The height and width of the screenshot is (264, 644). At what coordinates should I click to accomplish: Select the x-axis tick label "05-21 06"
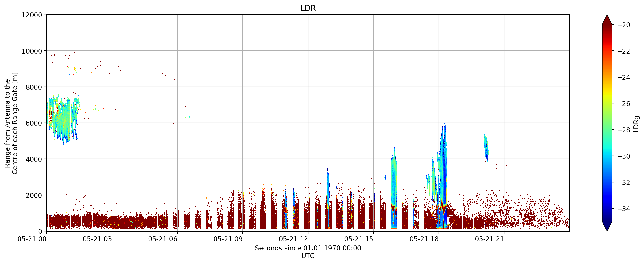pos(163,239)
